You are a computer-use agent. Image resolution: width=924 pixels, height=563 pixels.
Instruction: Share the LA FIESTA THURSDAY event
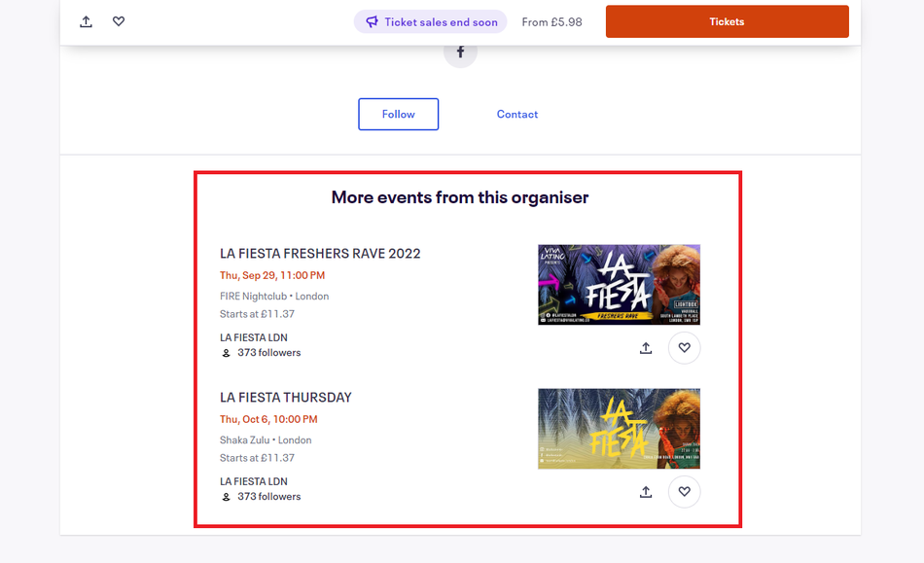click(x=646, y=492)
